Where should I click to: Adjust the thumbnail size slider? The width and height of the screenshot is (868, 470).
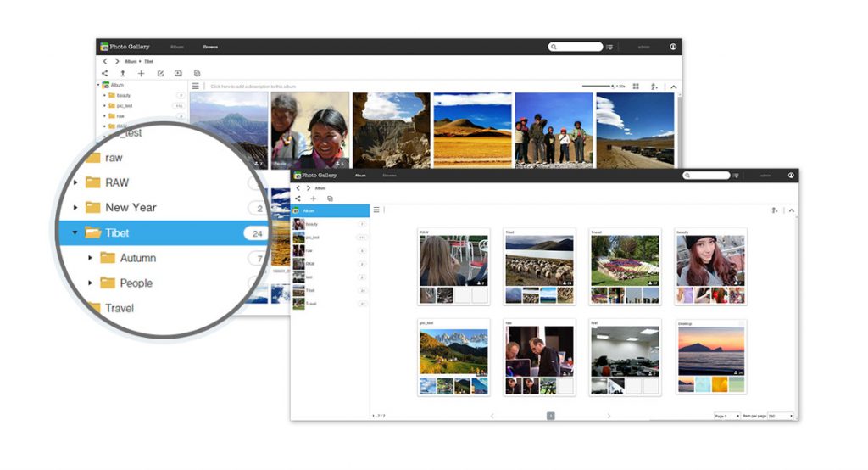click(x=597, y=87)
